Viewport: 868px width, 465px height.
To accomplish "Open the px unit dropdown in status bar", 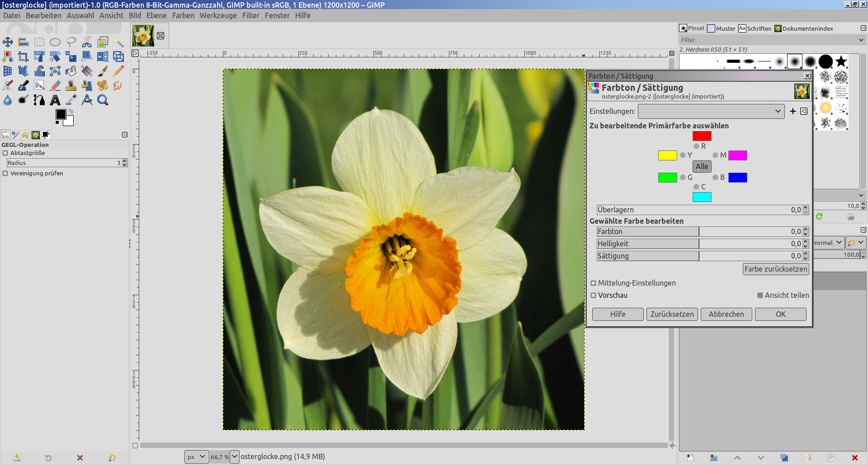I will point(196,457).
